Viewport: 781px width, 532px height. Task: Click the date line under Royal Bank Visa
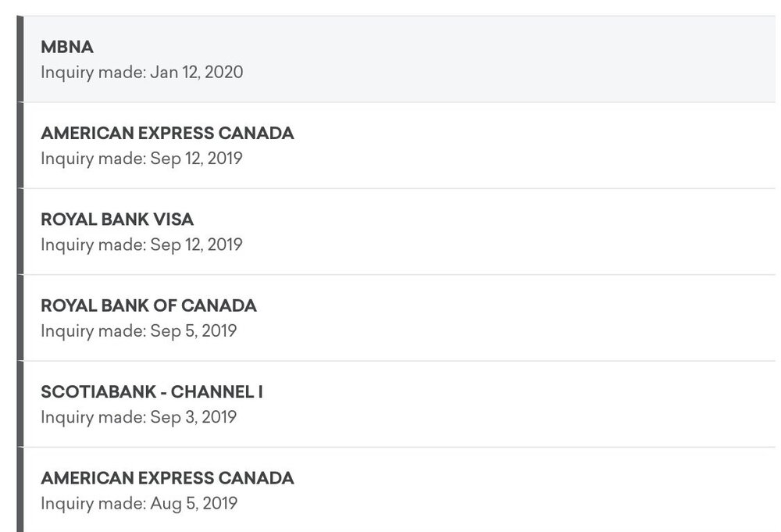[141, 245]
